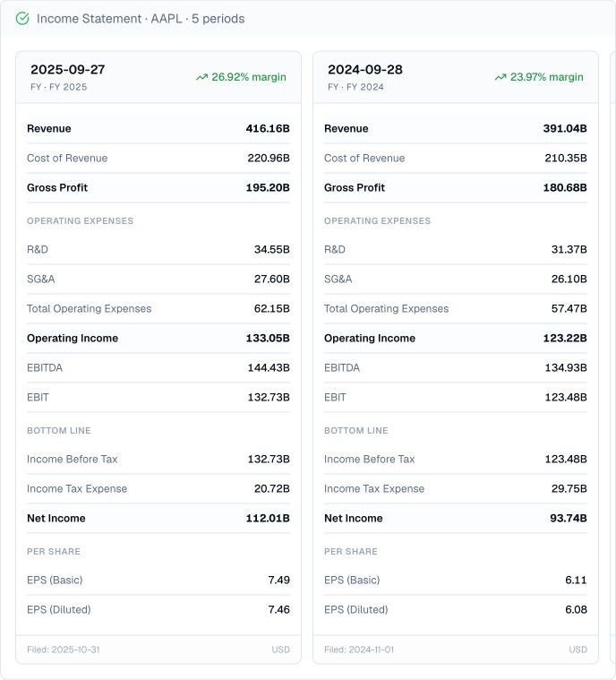616x680 pixels.
Task: Click the SG&A value 26.10B
Action: point(569,279)
